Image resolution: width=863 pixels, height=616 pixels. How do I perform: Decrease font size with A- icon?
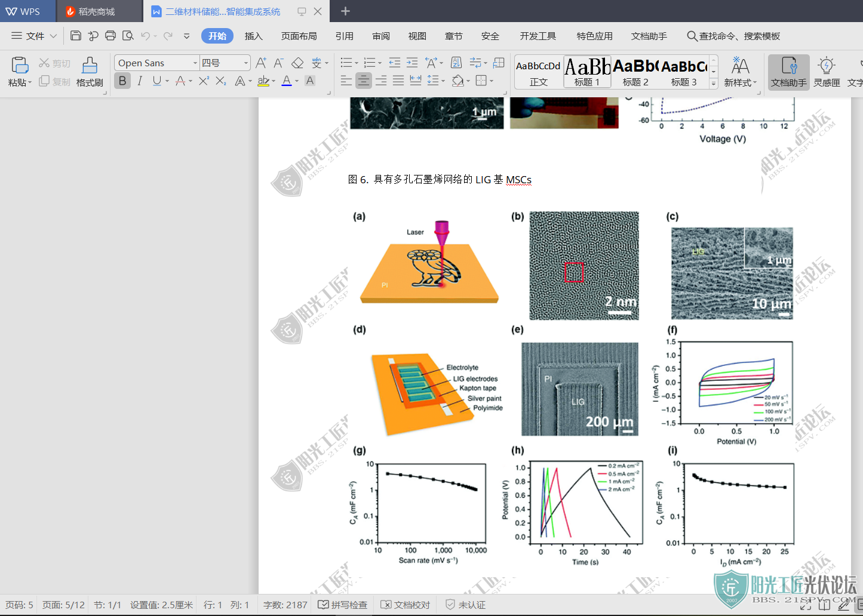[x=279, y=63]
